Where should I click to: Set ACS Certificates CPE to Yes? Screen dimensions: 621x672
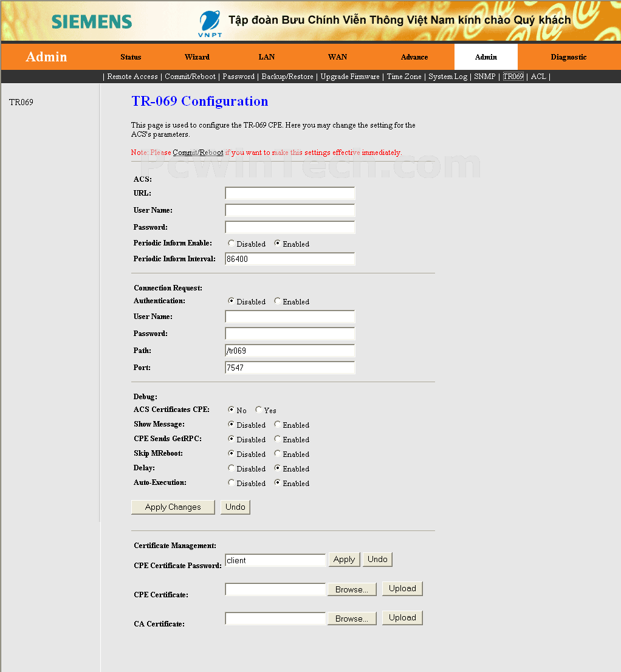(259, 410)
